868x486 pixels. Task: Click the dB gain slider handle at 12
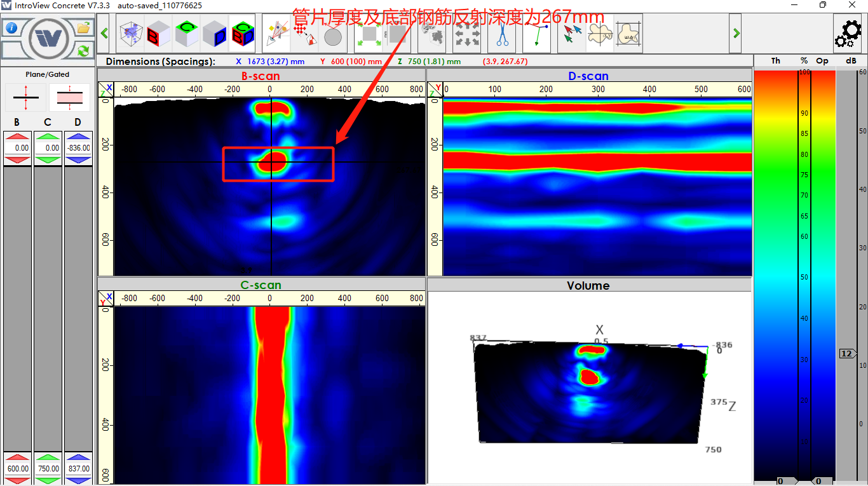pyautogui.click(x=847, y=354)
